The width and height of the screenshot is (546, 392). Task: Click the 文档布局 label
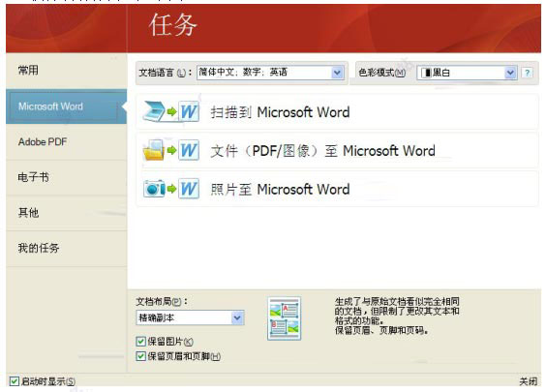click(162, 301)
